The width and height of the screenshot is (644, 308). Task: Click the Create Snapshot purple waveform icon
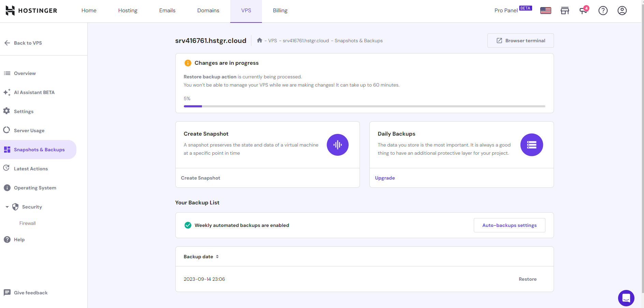(338, 145)
